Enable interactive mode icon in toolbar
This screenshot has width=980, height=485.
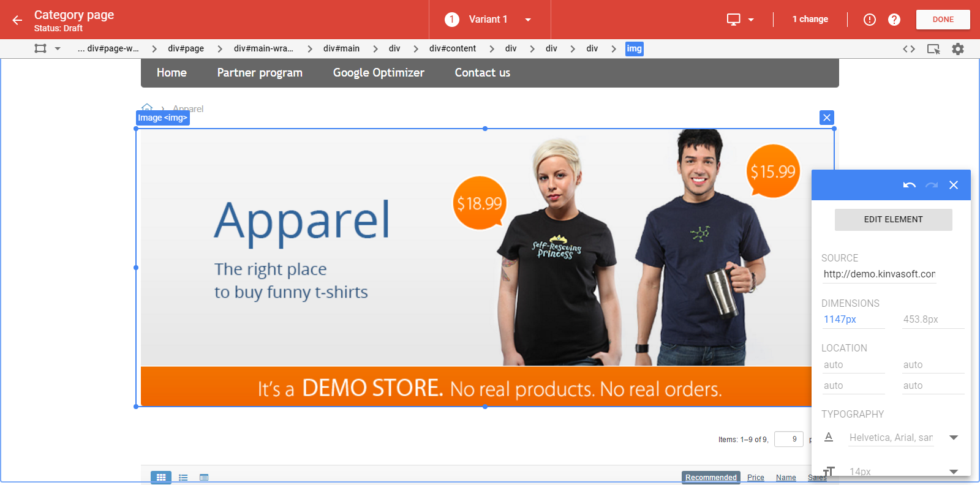[x=933, y=49]
